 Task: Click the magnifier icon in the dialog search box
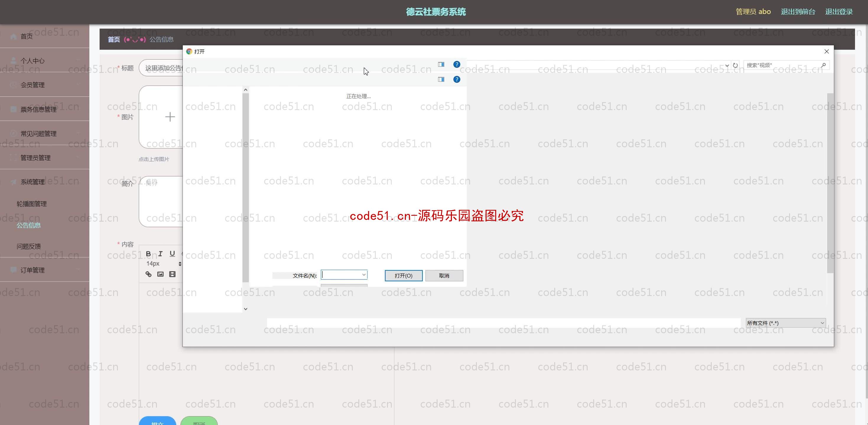coord(823,65)
